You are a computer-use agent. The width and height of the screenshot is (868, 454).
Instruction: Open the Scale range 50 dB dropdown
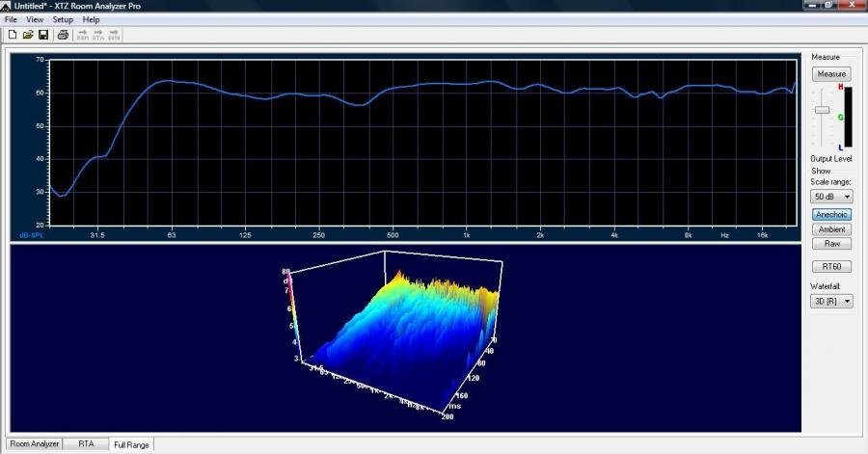click(x=831, y=197)
